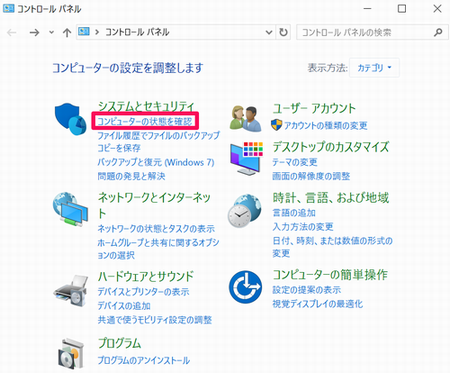Open ネットワークとインターネット heading
This screenshot has width=450, height=373.
point(154,205)
